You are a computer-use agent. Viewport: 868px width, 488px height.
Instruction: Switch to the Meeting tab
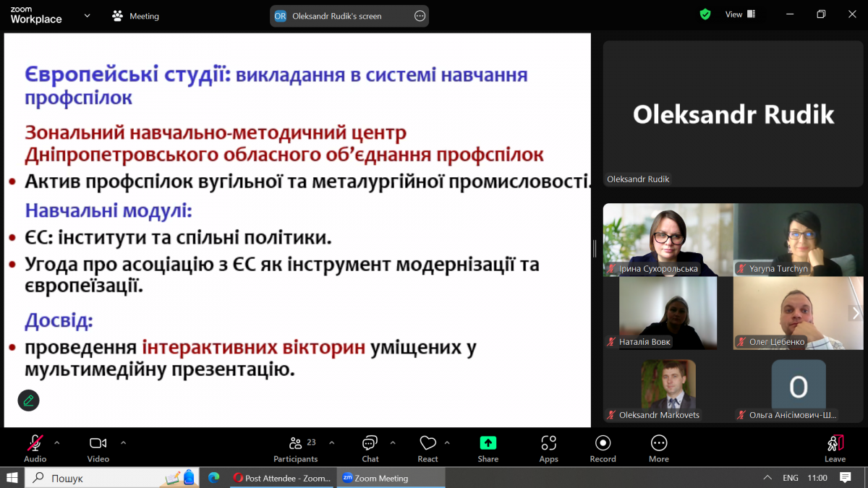(x=135, y=15)
